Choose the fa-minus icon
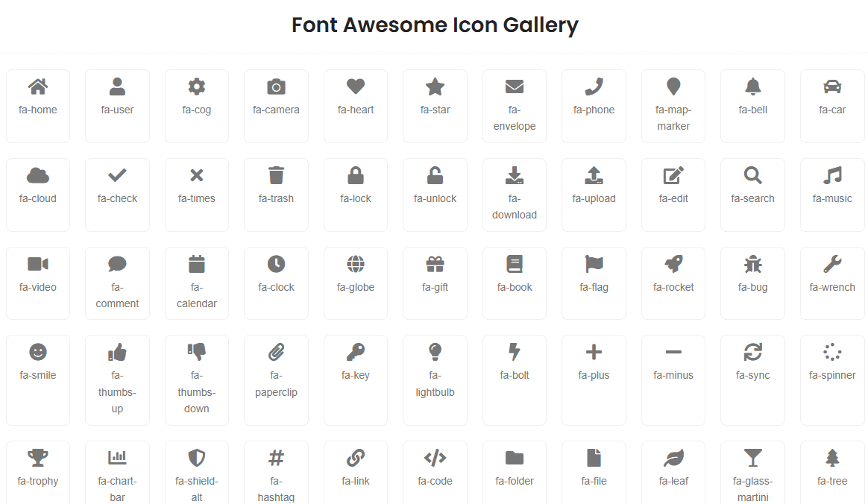Viewport: 868px width, 504px height. click(673, 352)
